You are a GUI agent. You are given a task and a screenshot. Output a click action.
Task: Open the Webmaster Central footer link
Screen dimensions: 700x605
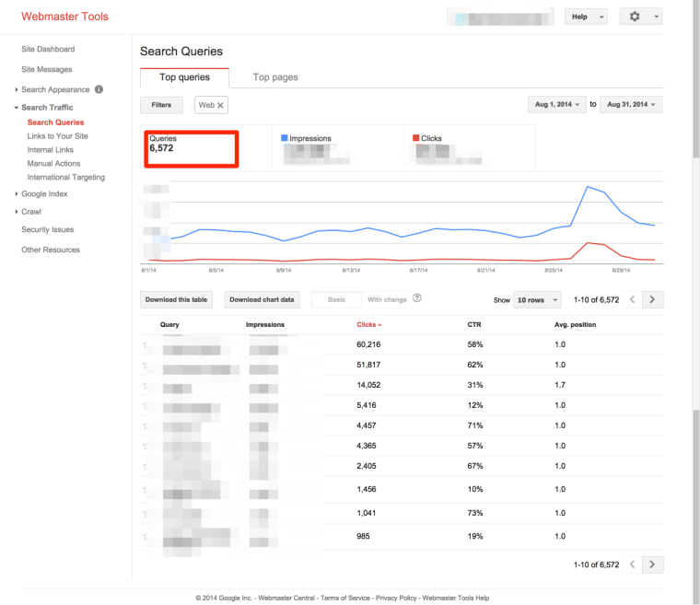[286, 598]
